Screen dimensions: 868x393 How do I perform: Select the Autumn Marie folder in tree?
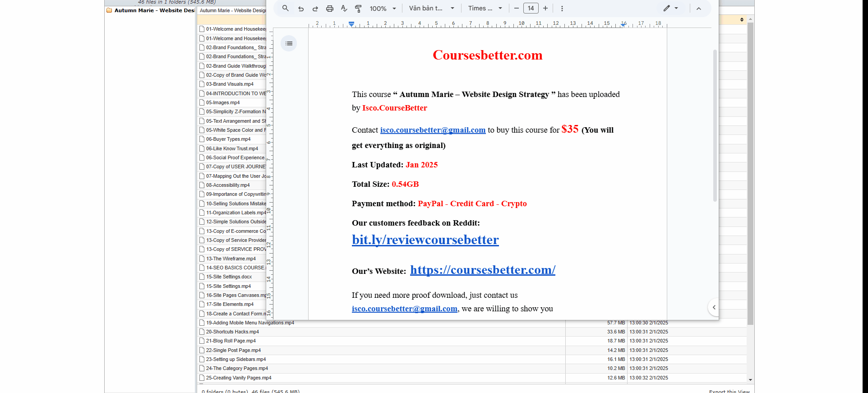point(154,10)
